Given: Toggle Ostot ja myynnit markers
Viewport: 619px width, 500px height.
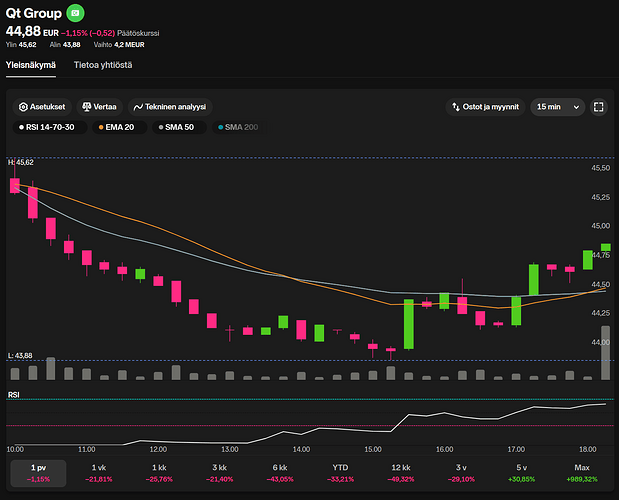Looking at the screenshot, I should [486, 107].
